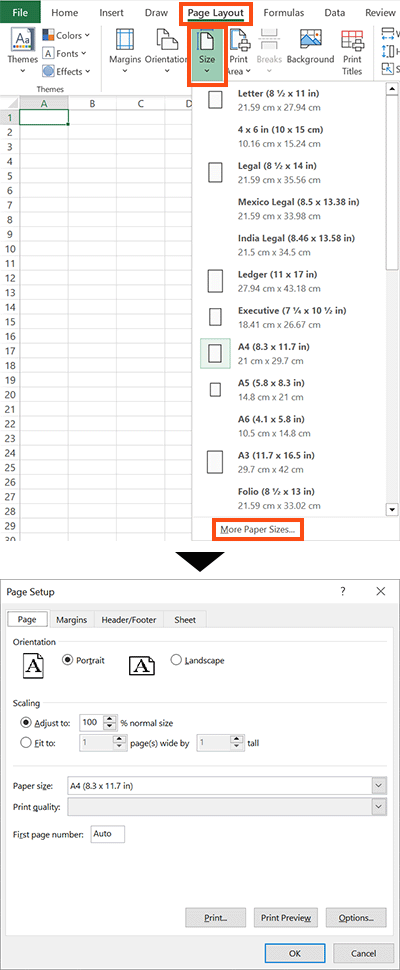
Task: Select the Portrait radio button
Action: pyautogui.click(x=68, y=660)
